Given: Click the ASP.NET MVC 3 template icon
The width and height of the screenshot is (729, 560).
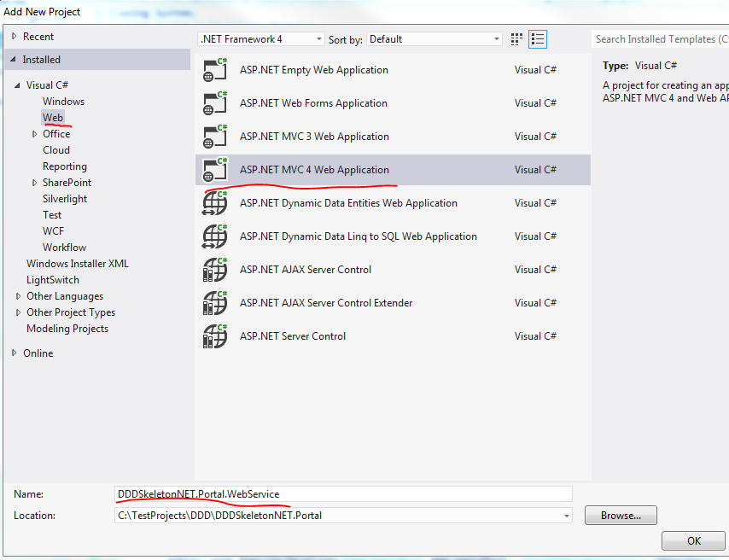Looking at the screenshot, I should point(215,137).
